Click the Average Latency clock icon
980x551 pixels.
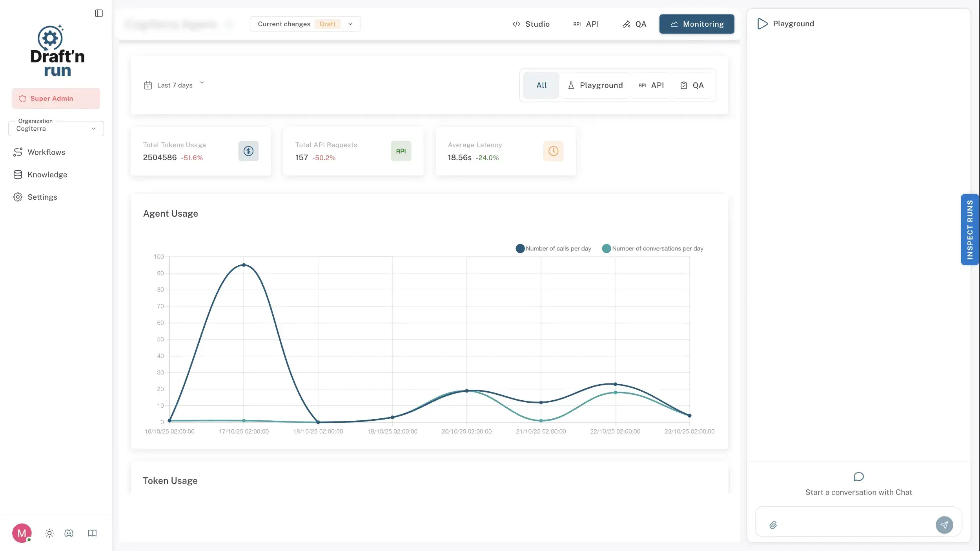click(553, 151)
